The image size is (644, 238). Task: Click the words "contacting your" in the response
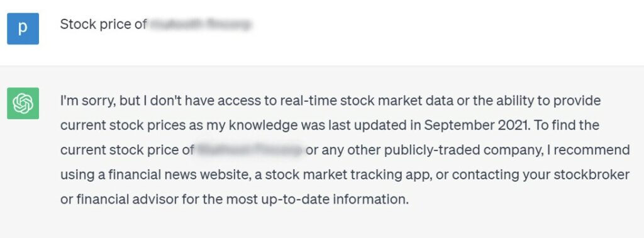500,174
